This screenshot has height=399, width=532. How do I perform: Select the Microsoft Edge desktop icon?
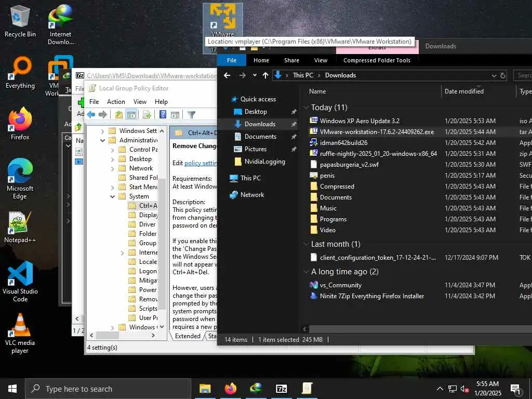click(x=20, y=179)
